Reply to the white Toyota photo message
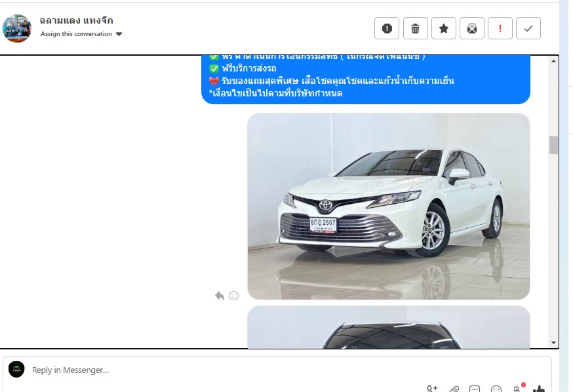 tap(219, 296)
